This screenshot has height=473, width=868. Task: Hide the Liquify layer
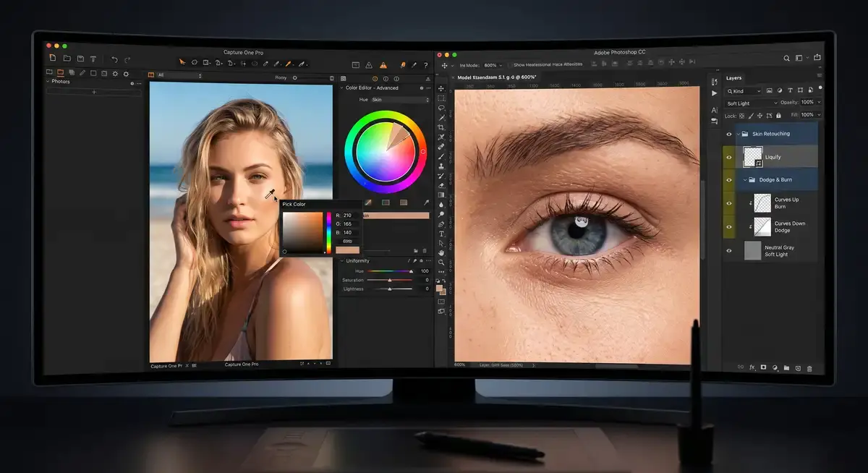728,157
